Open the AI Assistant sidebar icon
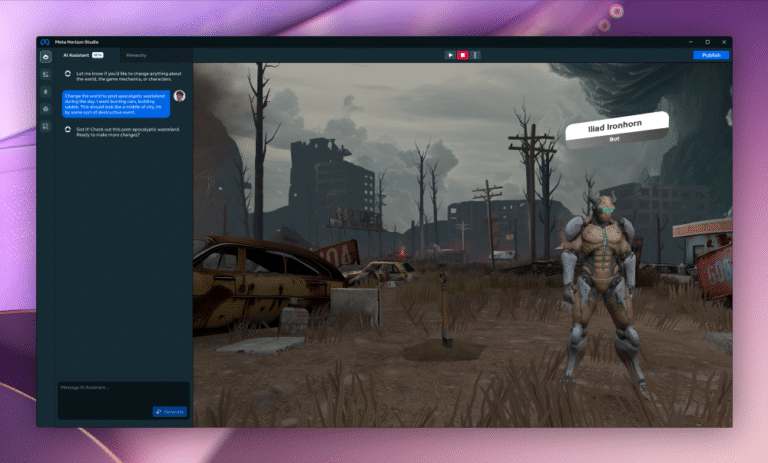768x463 pixels. tap(45, 57)
